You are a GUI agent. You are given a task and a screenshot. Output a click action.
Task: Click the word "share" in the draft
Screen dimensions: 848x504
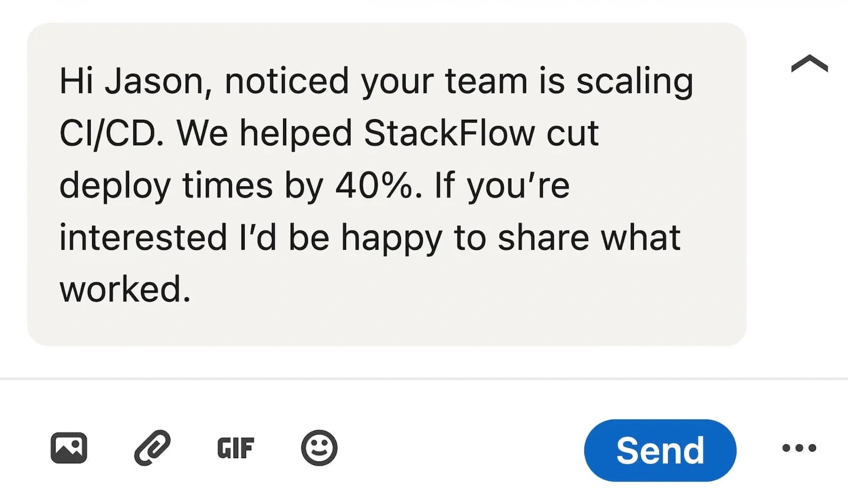543,238
